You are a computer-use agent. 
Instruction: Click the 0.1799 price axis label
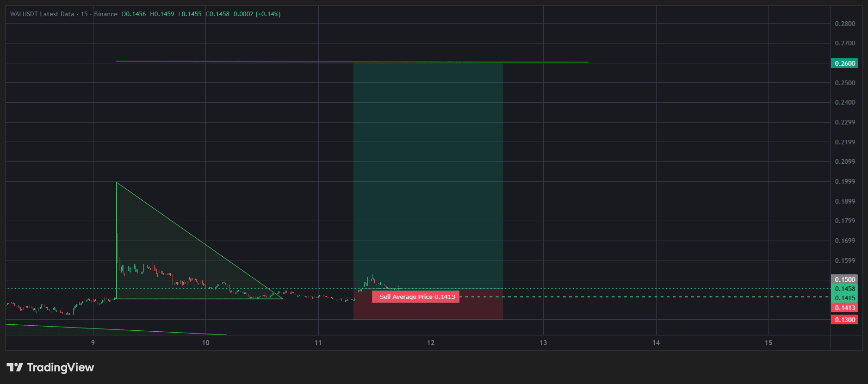coord(845,221)
